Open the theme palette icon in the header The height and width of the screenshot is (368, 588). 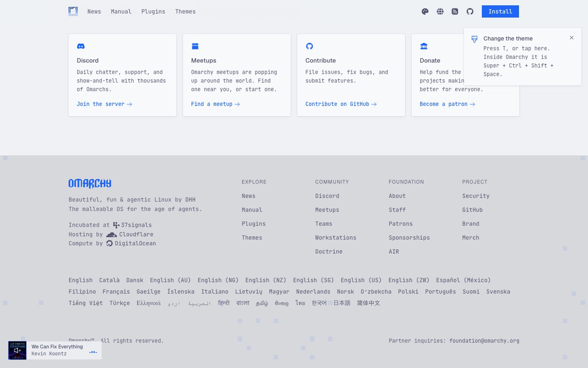coord(425,11)
